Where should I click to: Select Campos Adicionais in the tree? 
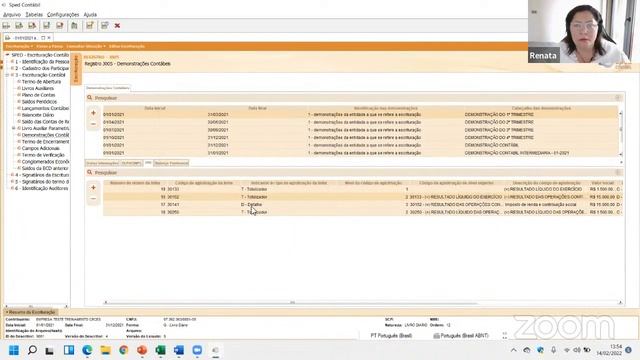41,148
